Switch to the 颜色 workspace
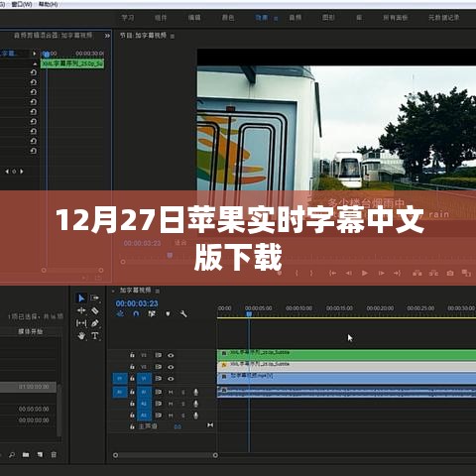 click(x=228, y=18)
